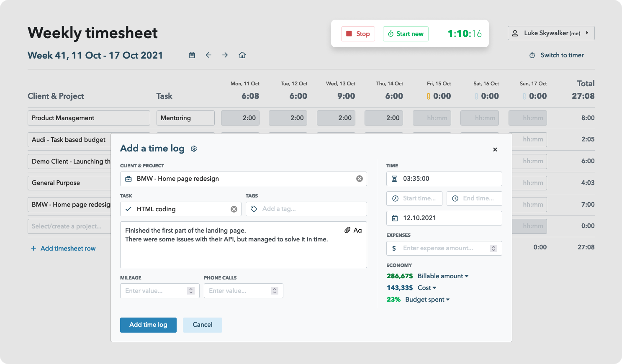Stop the running timer
The image size is (622, 364).
[x=358, y=34]
